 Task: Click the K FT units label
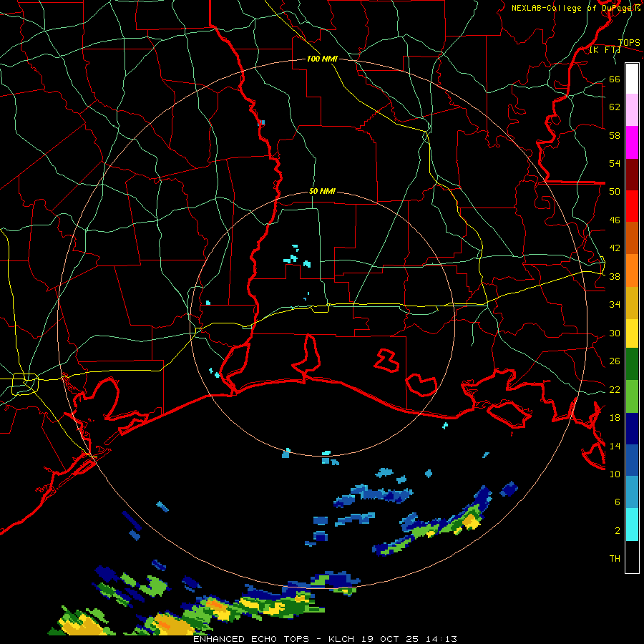pos(605,50)
